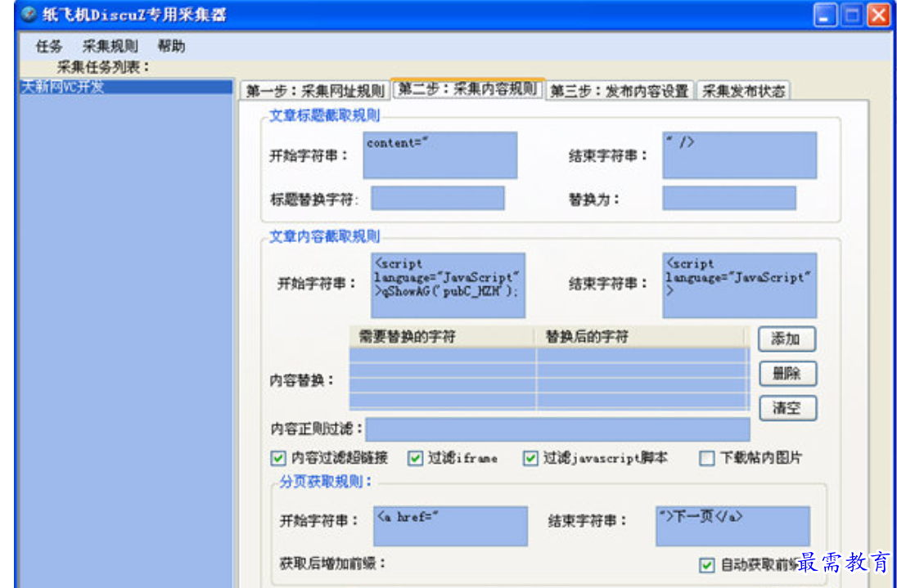Toggle 内容过滤超链接 checkbox
Image resolution: width=897 pixels, height=588 pixels.
point(278,458)
